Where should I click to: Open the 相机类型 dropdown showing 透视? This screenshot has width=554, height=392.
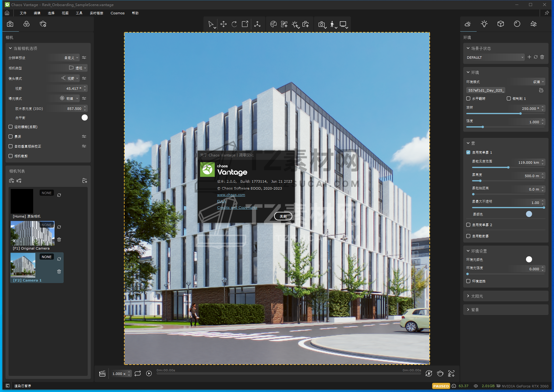pos(67,68)
